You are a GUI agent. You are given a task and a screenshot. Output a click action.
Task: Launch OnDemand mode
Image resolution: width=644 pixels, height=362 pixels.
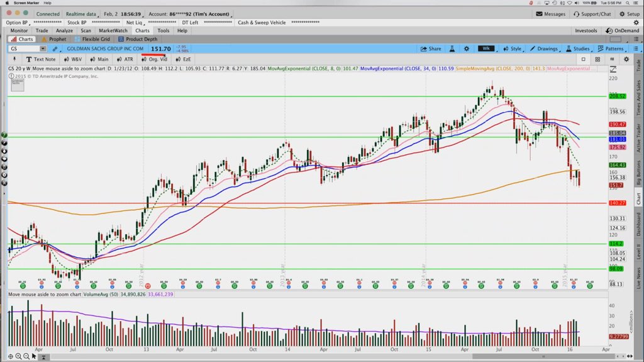pos(622,30)
